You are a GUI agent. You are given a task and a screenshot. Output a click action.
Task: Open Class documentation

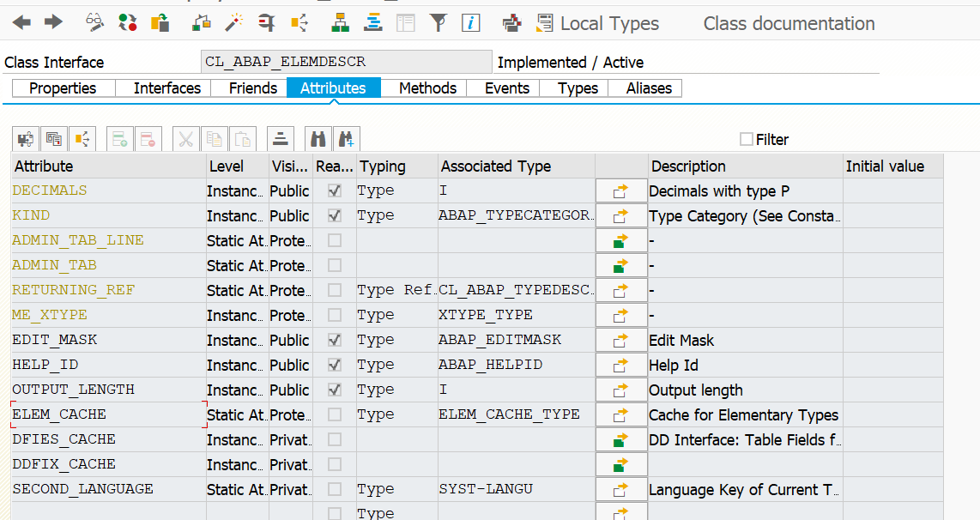tap(789, 23)
